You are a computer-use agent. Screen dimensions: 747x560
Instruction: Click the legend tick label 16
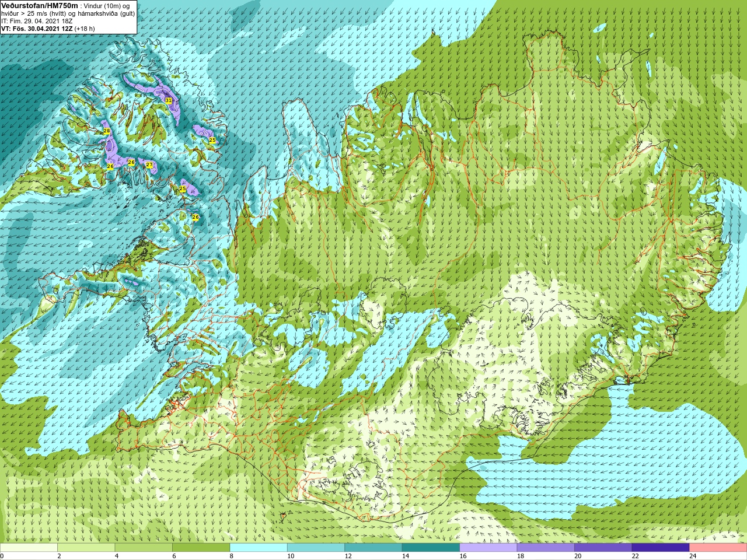(463, 556)
